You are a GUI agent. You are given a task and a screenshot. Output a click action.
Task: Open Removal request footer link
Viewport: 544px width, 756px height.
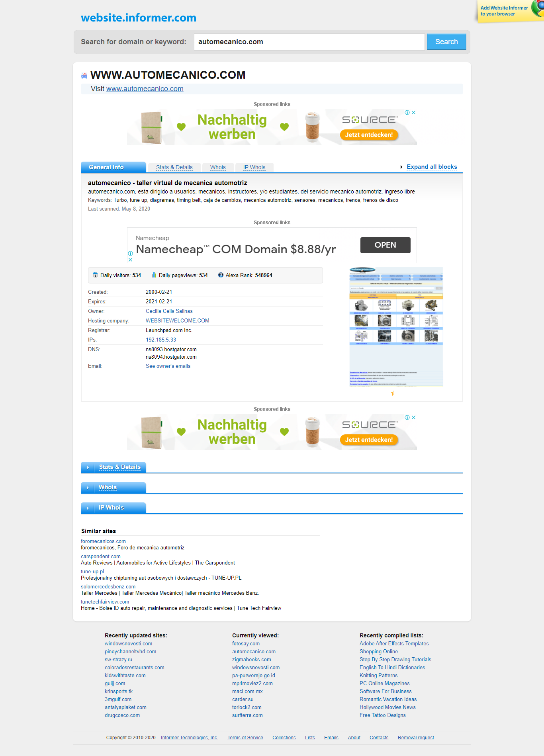416,738
